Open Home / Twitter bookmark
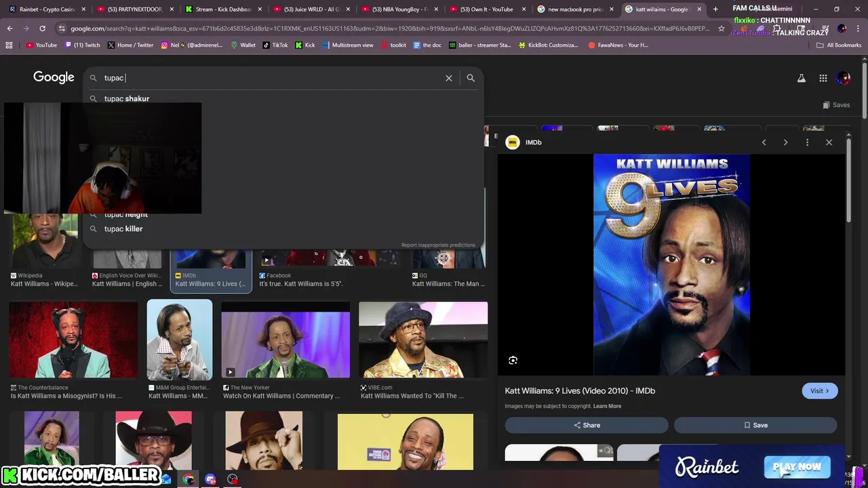The height and width of the screenshot is (488, 868). tap(130, 45)
